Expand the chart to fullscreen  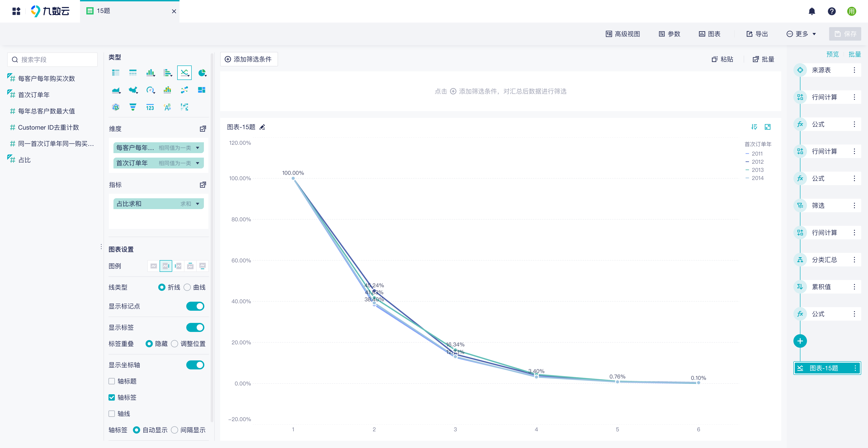(768, 127)
